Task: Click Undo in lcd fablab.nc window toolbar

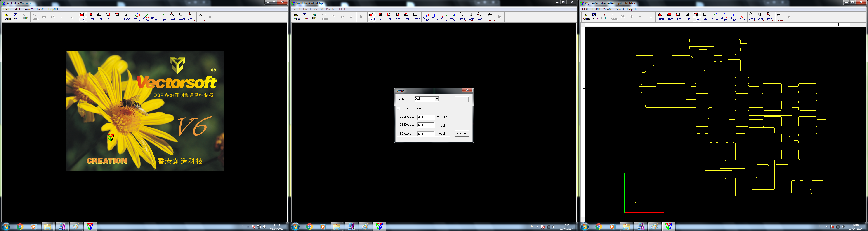Action: tap(614, 16)
